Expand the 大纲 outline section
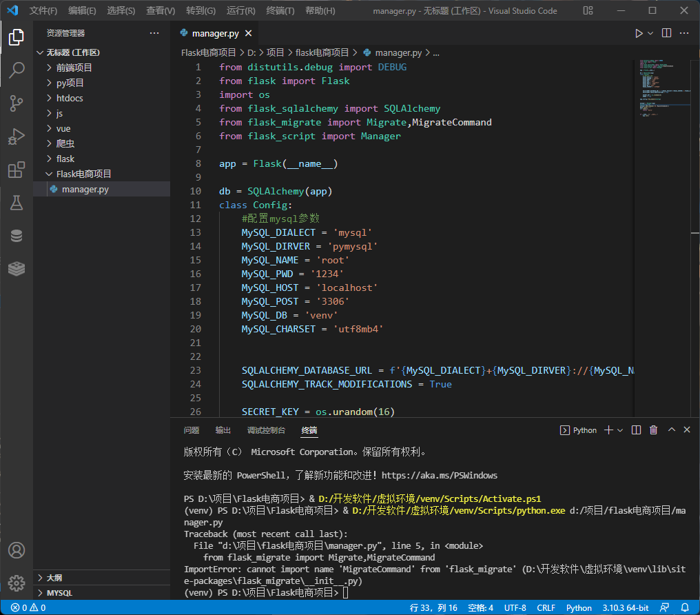Image resolution: width=700 pixels, height=615 pixels. coord(41,578)
